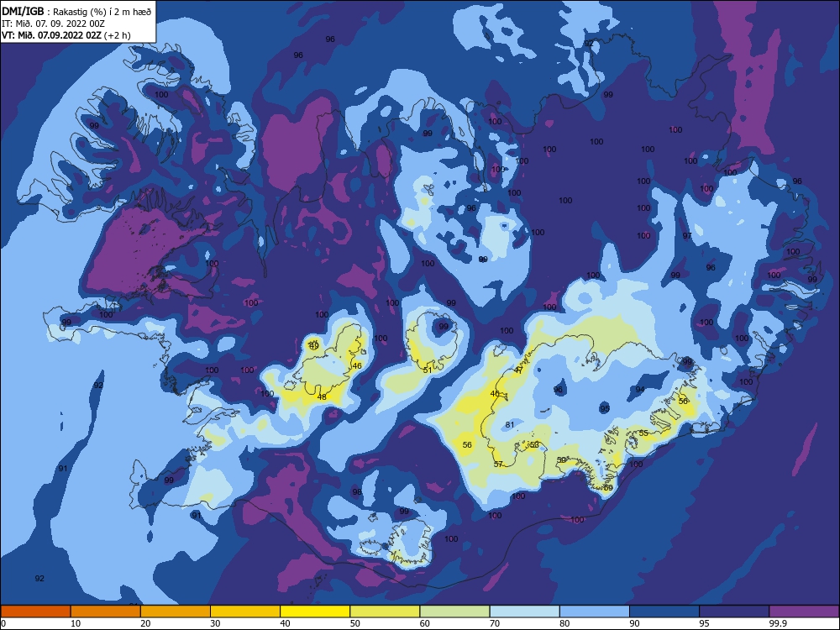Screen dimensions: 840x630
Task: Click the 50–60 pale yellow legend swatch
Action: tap(386, 612)
